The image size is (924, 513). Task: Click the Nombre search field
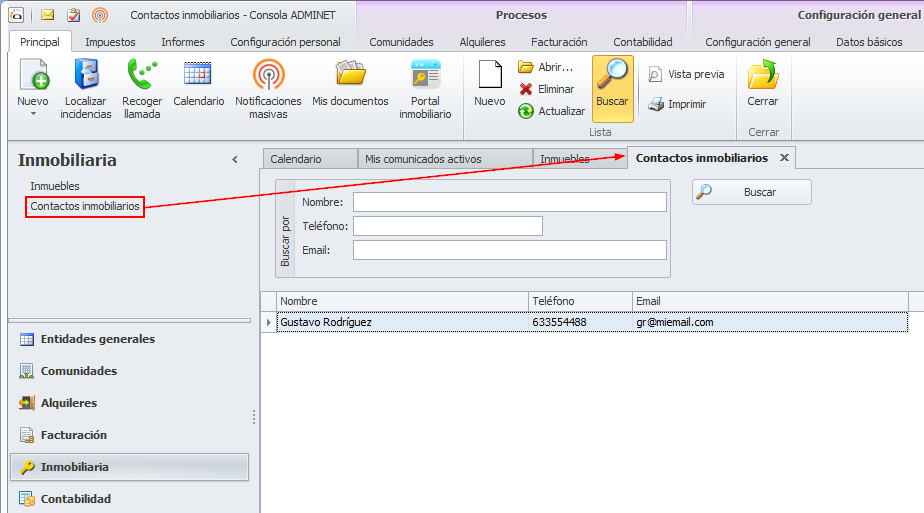click(x=510, y=202)
